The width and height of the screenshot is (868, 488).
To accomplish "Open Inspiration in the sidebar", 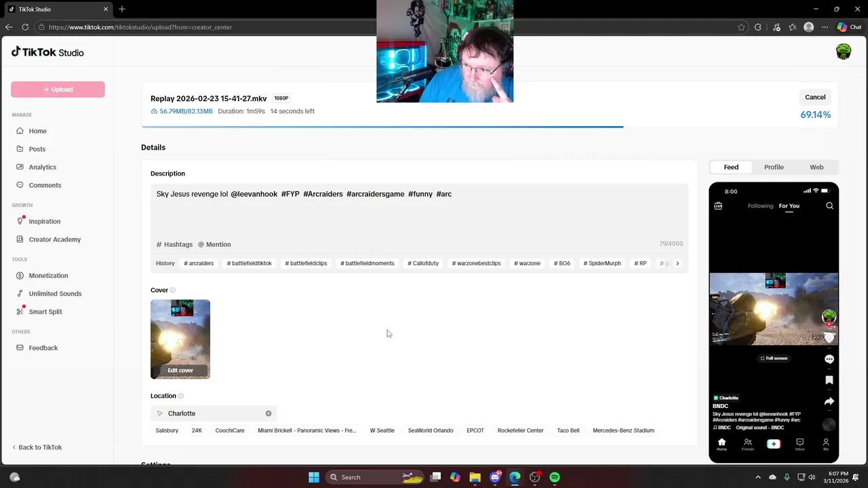I will (x=44, y=221).
